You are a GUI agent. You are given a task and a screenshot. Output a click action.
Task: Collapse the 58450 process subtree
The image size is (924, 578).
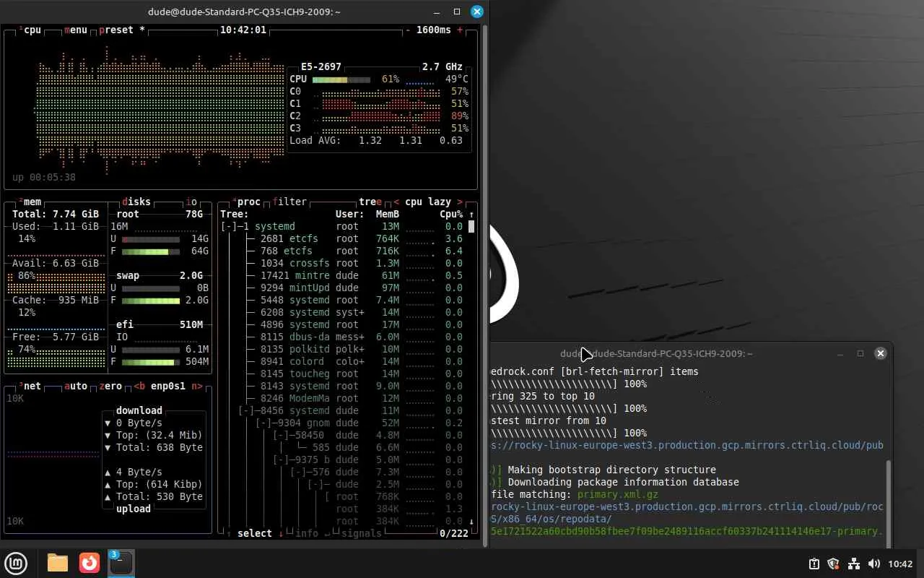[x=281, y=435]
